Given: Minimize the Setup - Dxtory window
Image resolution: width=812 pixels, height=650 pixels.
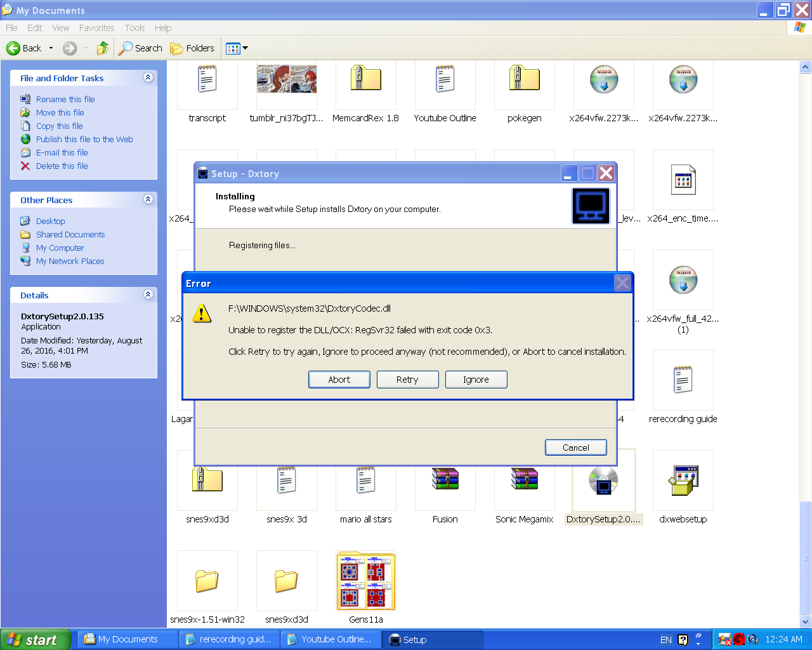Looking at the screenshot, I should coord(569,173).
